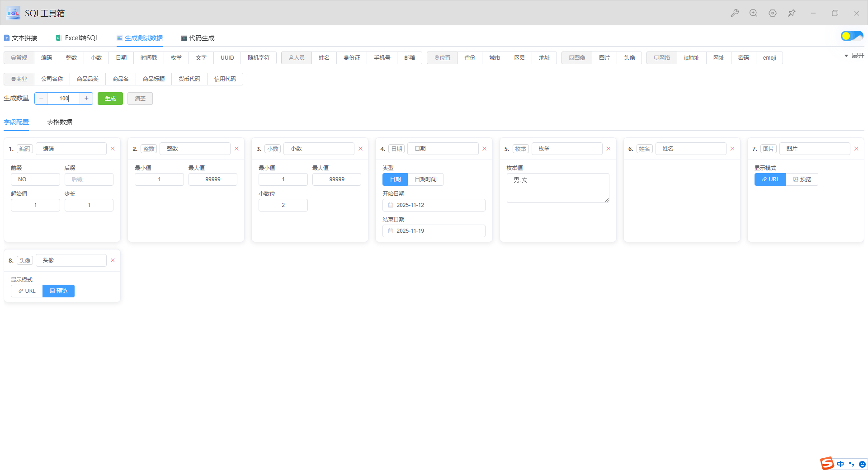
Task: Switch to the 表格数据 tab
Action: point(60,122)
